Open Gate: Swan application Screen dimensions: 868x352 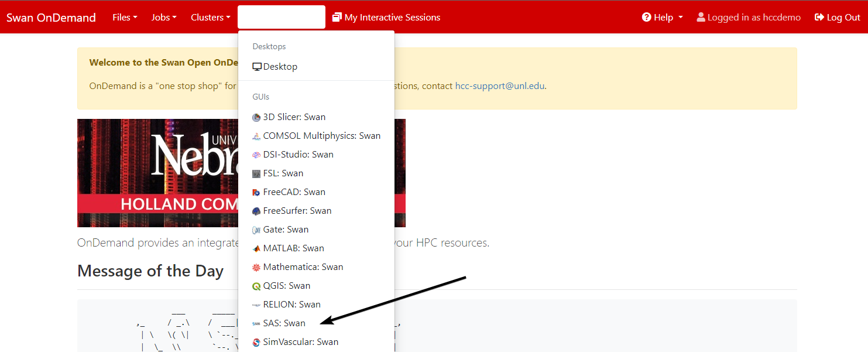[316, 230]
